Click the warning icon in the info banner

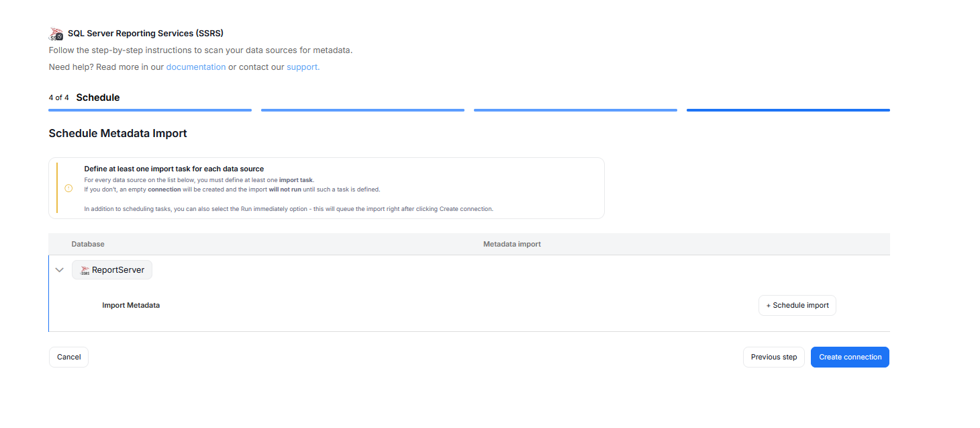[x=68, y=188]
